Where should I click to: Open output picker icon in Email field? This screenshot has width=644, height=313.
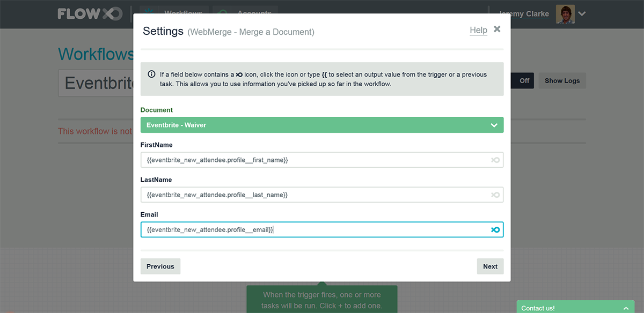point(495,230)
